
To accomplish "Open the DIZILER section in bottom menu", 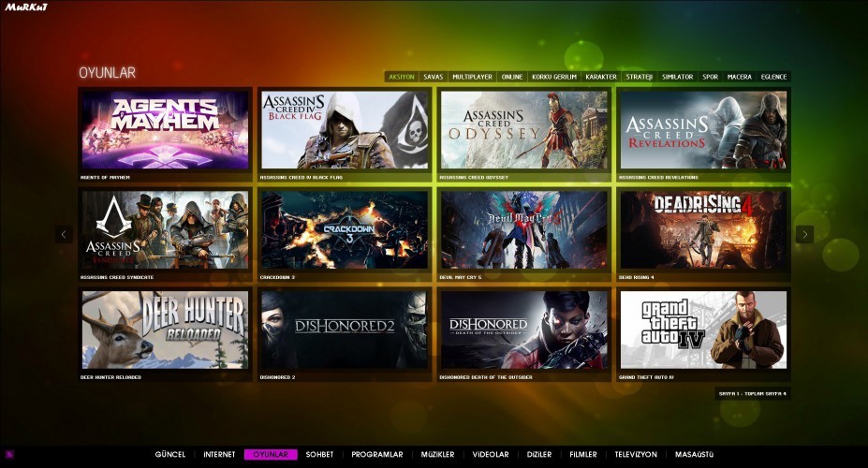I will 539,454.
